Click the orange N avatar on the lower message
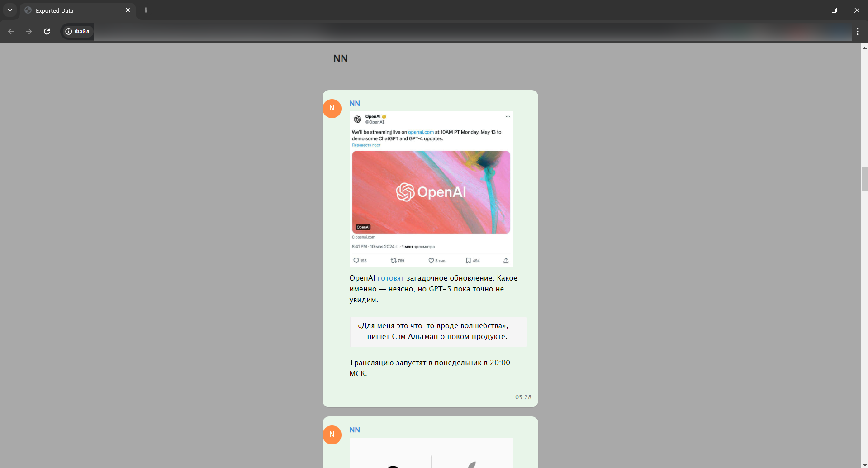The height and width of the screenshot is (468, 868). point(332,435)
